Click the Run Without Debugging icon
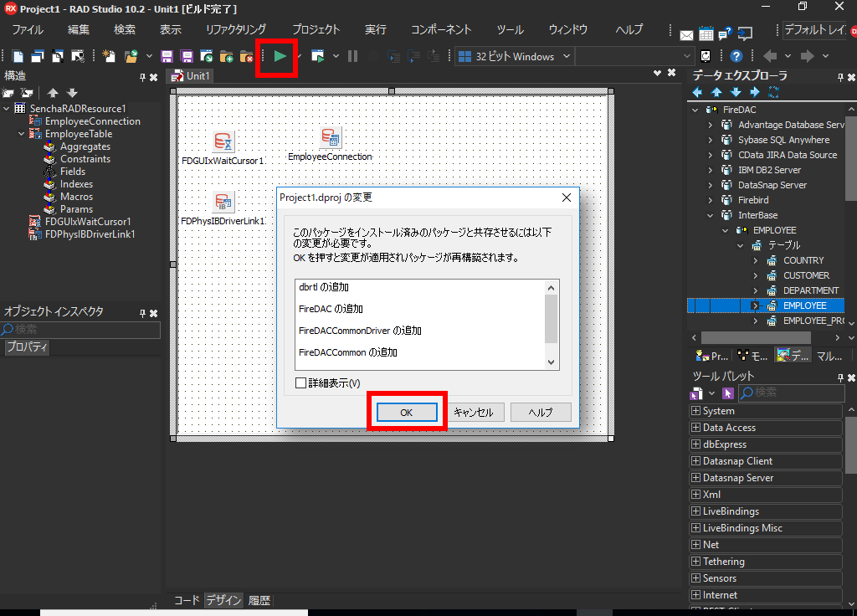This screenshot has width=857, height=616. coord(317,56)
